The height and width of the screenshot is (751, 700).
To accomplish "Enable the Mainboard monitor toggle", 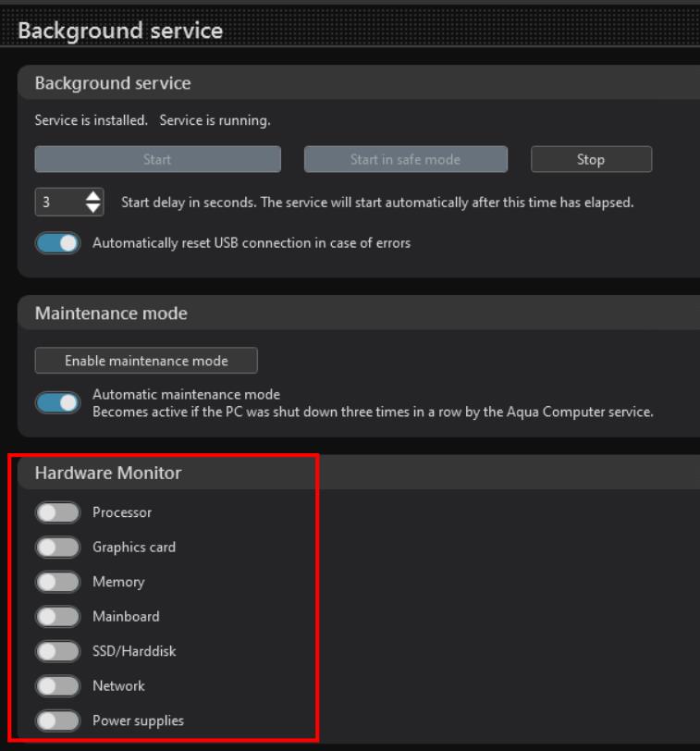I will tap(57, 616).
